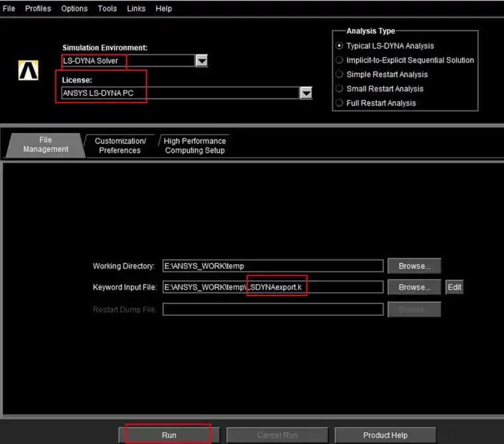
Task: Expand the License dropdown arrow
Action: 306,93
